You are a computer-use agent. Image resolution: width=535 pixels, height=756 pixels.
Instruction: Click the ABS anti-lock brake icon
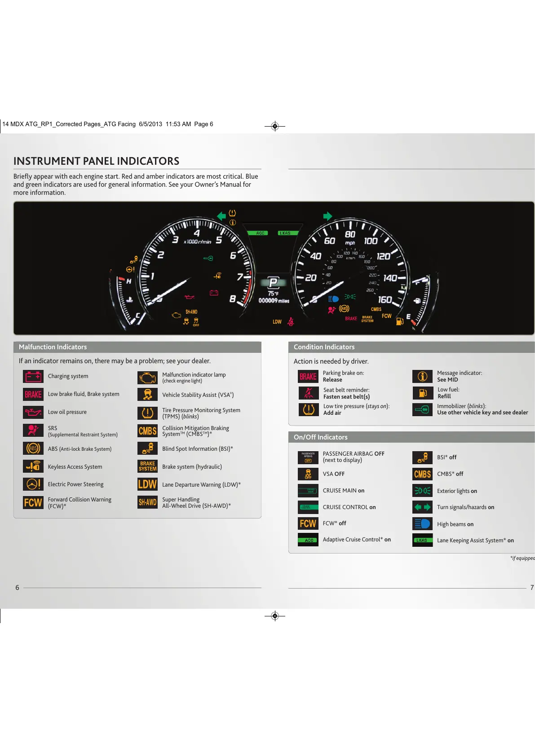tap(33, 448)
